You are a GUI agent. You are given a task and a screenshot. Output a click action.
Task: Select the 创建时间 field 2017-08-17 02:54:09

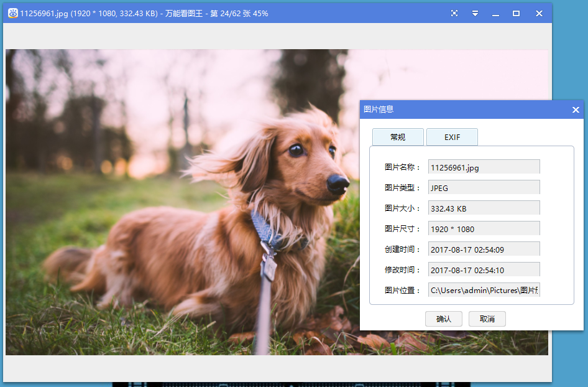pyautogui.click(x=484, y=249)
